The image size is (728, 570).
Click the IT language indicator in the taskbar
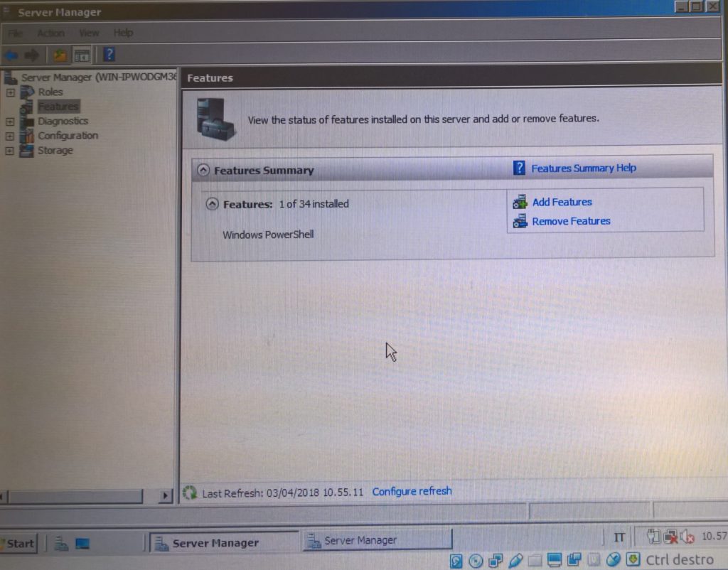click(x=619, y=538)
